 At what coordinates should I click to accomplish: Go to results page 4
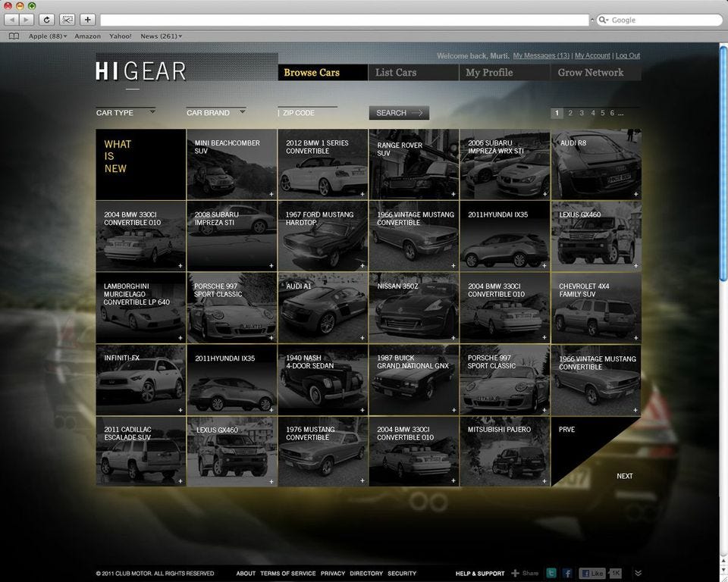point(592,113)
